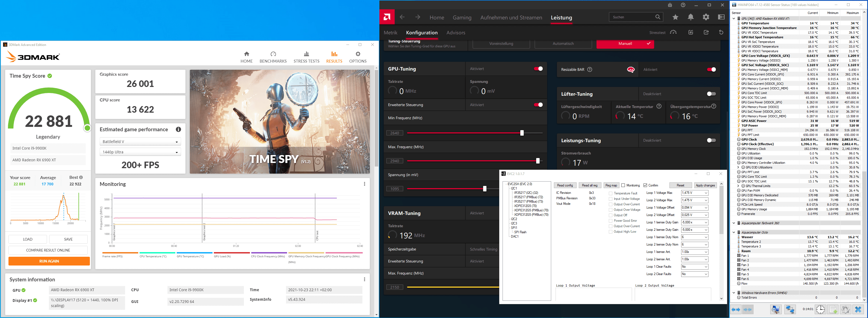Image resolution: width=868 pixels, height=318 pixels.
Task: Click the Resizable BAR help icon
Action: click(x=590, y=69)
